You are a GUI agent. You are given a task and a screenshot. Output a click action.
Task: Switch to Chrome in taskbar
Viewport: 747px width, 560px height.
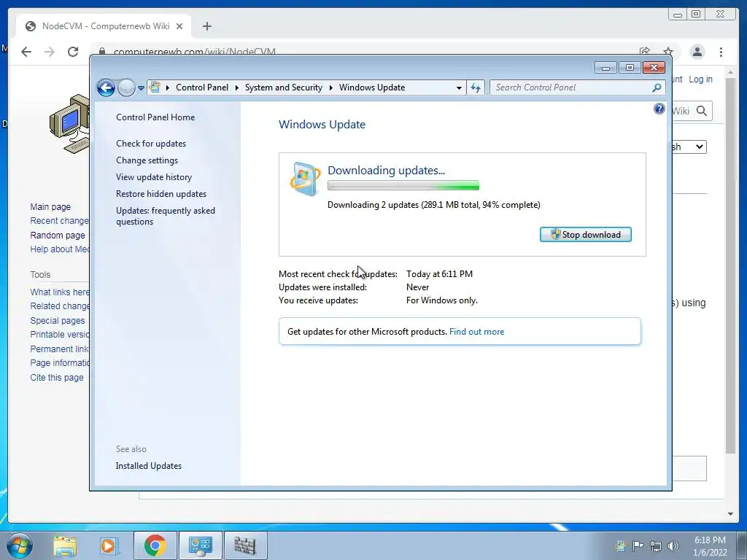(x=155, y=545)
